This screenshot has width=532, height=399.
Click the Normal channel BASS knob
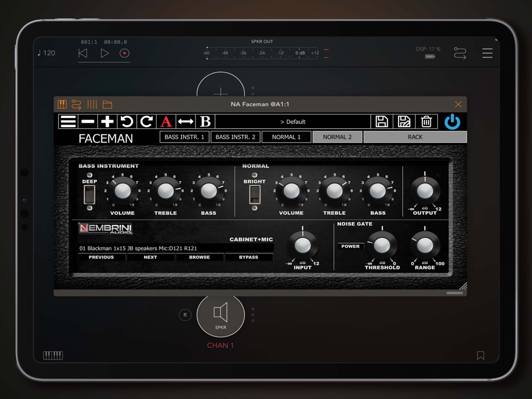click(378, 191)
